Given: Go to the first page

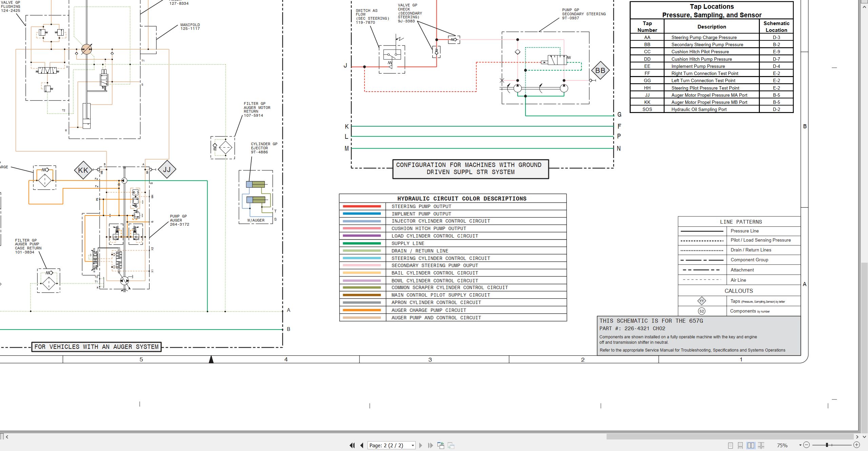Looking at the screenshot, I should (x=352, y=445).
